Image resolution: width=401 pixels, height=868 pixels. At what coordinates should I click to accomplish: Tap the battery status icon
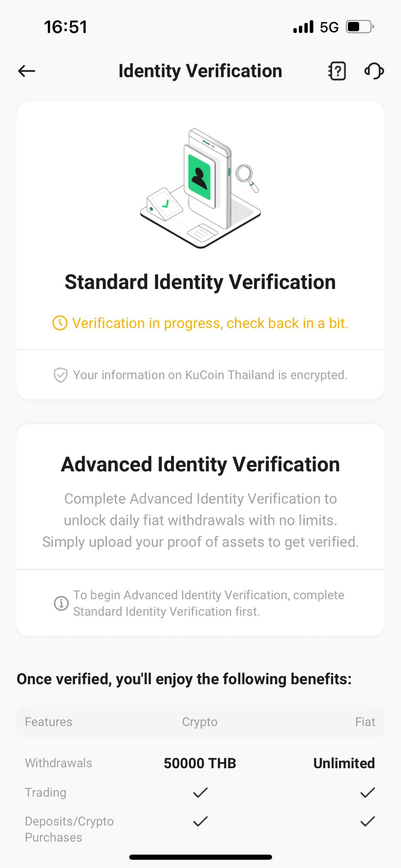[x=359, y=27]
